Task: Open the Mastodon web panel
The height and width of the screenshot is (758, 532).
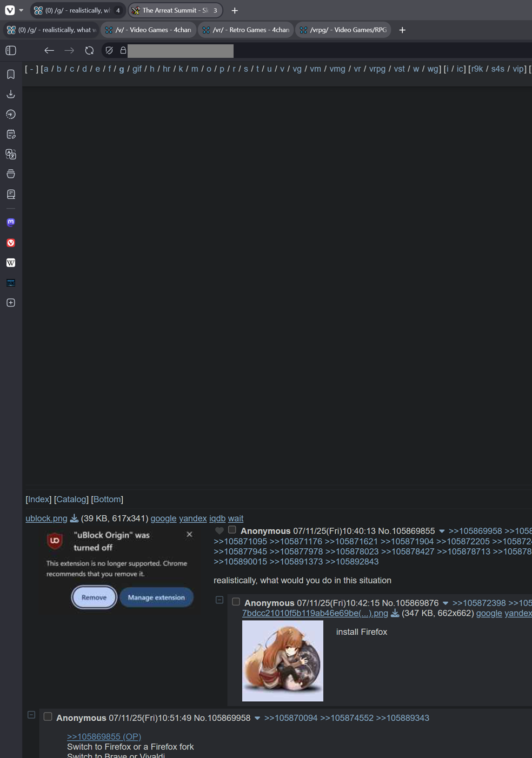Action: click(11, 222)
